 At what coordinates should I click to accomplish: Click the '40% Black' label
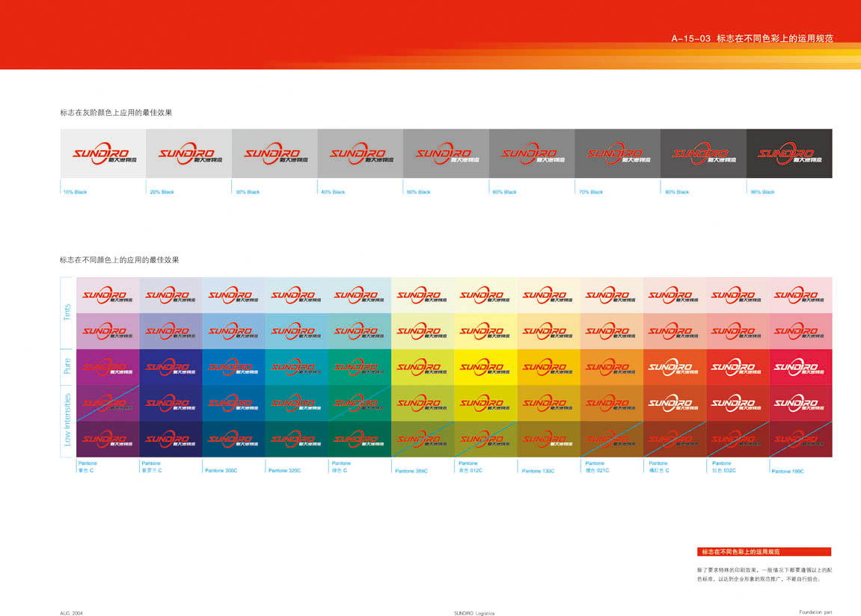point(334,192)
